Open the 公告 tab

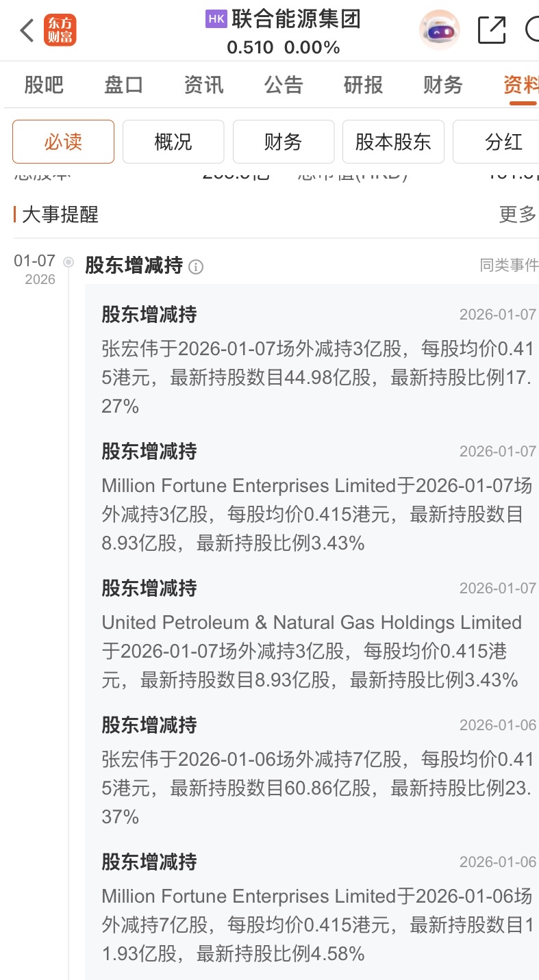click(x=284, y=85)
